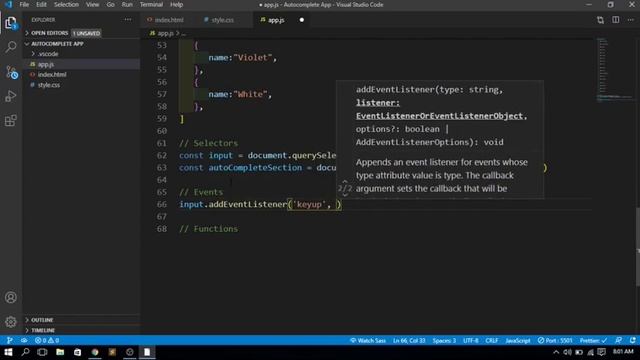Click the cloud sync status bar icon
Viewport: 640px width, 360px height.
click(x=24, y=340)
